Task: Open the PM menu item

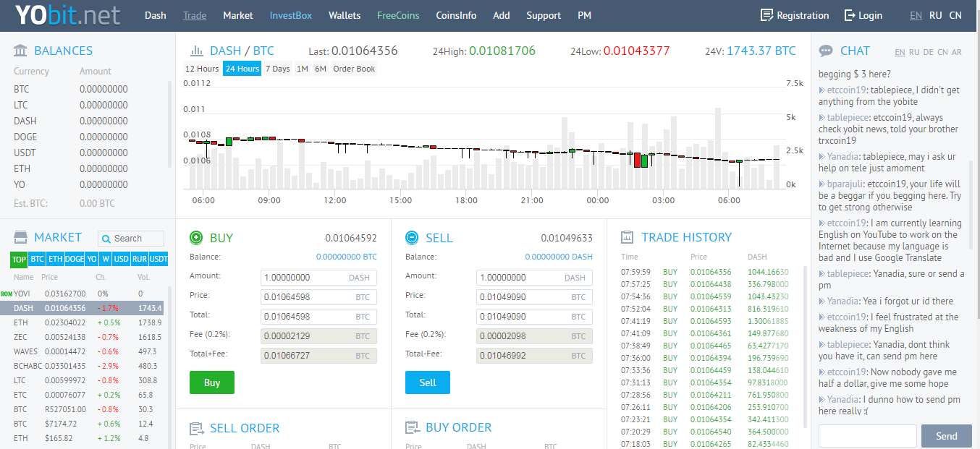Action: (x=585, y=15)
